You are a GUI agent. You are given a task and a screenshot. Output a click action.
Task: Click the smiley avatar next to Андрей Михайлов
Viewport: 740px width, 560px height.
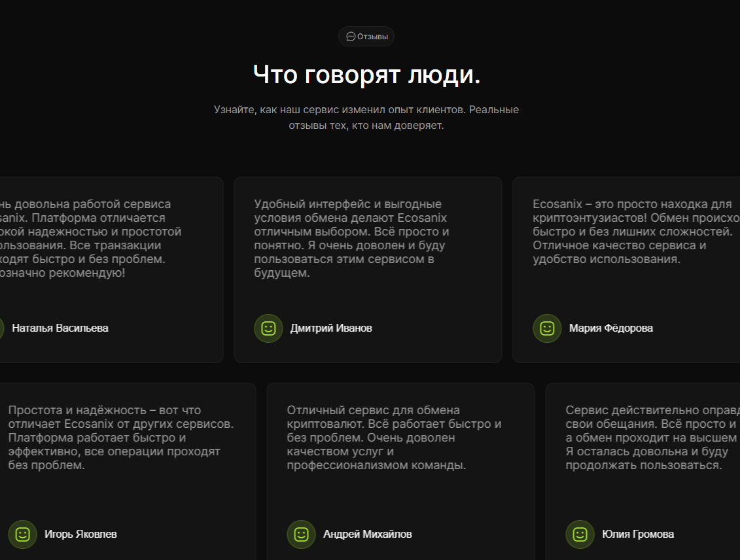coord(302,534)
